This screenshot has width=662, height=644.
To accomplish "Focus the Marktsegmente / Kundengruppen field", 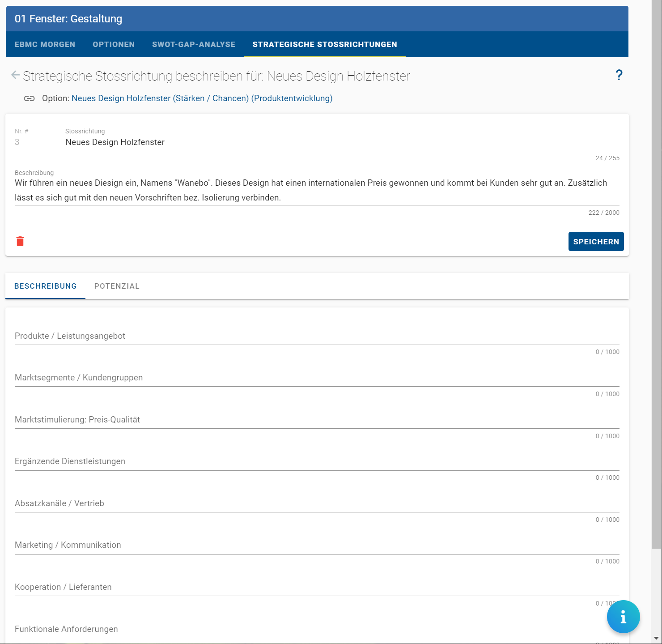I will coord(317,378).
